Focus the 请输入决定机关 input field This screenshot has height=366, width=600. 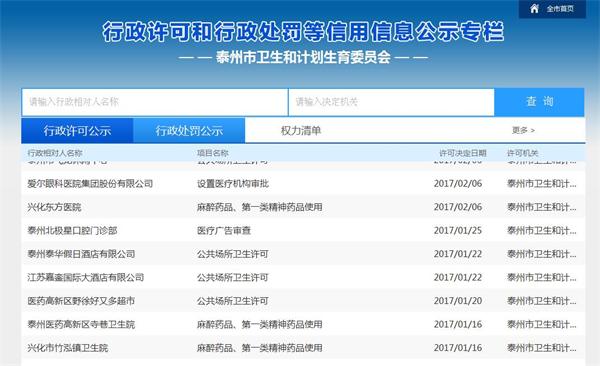tap(391, 102)
